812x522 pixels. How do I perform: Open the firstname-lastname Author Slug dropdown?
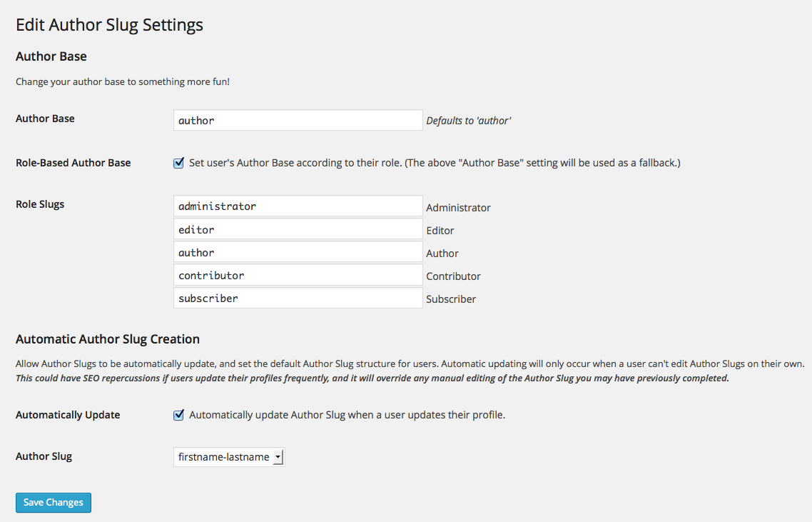[229, 457]
